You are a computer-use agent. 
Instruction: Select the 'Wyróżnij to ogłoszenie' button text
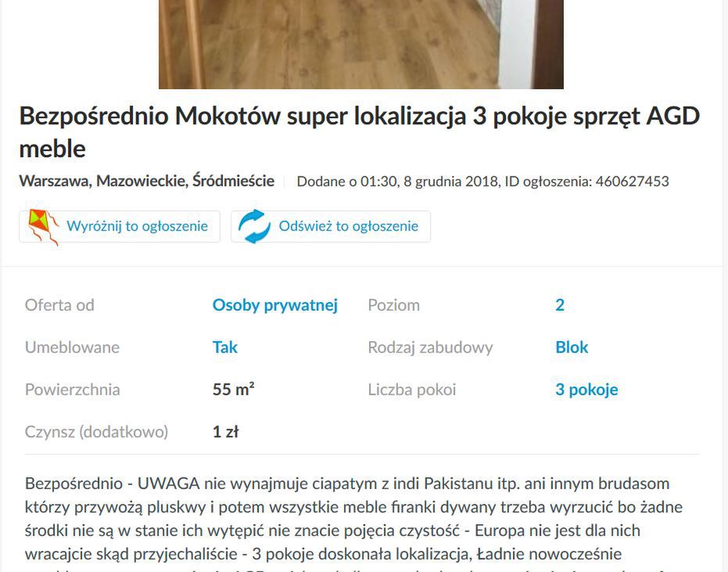point(137,226)
